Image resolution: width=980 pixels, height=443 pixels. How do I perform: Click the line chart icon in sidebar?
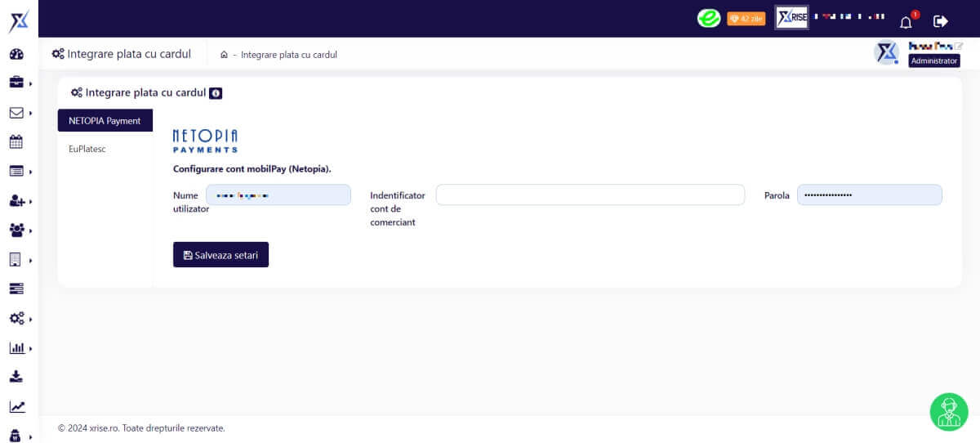(16, 406)
